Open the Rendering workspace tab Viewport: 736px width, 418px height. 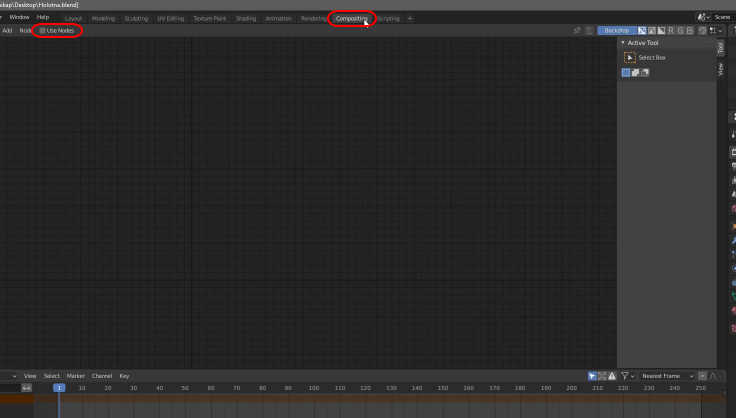313,19
